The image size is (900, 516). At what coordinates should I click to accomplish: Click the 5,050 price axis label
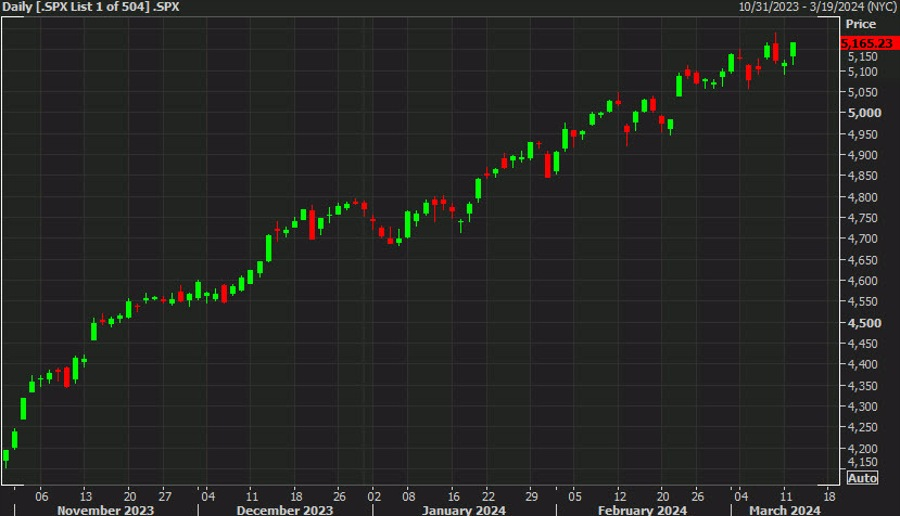pyautogui.click(x=863, y=92)
